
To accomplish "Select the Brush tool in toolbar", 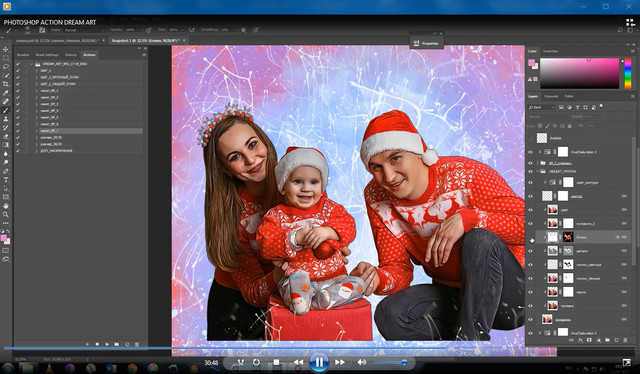I will click(6, 110).
